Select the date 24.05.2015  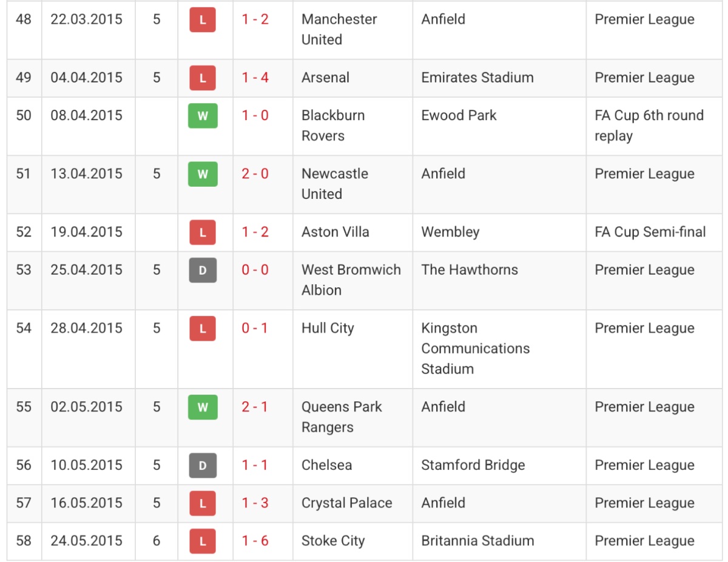[87, 541]
